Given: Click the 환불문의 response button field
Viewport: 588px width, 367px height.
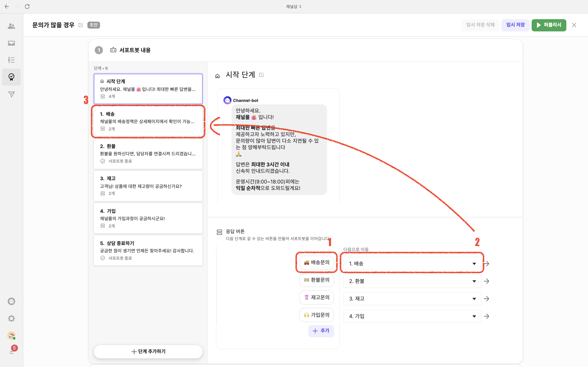Looking at the screenshot, I should [316, 280].
